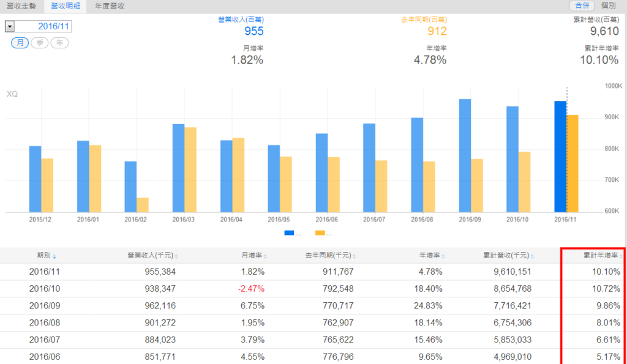Viewport: 627px width, 364px height.
Task: Click the 2016/07 x-axis label
Action: (x=374, y=220)
